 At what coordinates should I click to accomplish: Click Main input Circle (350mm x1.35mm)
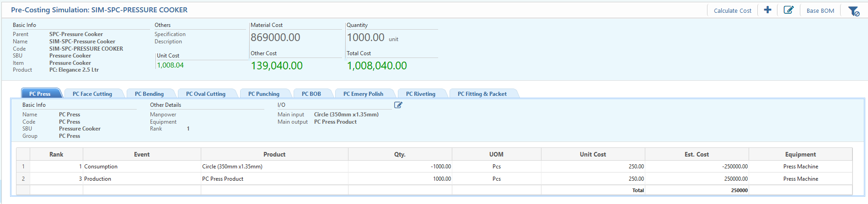click(x=346, y=115)
